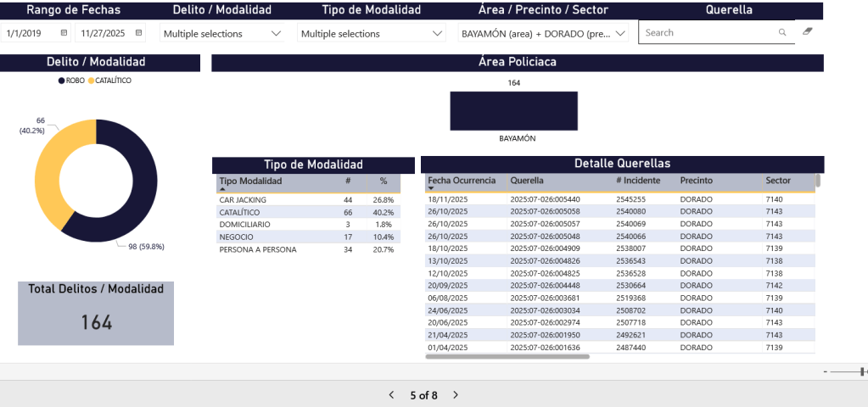The width and height of the screenshot is (868, 407).
Task: Sort the table by the Querella column
Action: [x=527, y=181]
